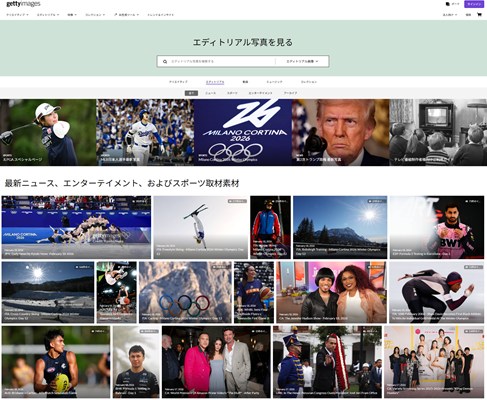Open the driver portrait in black team shirt

[x=136, y=362]
